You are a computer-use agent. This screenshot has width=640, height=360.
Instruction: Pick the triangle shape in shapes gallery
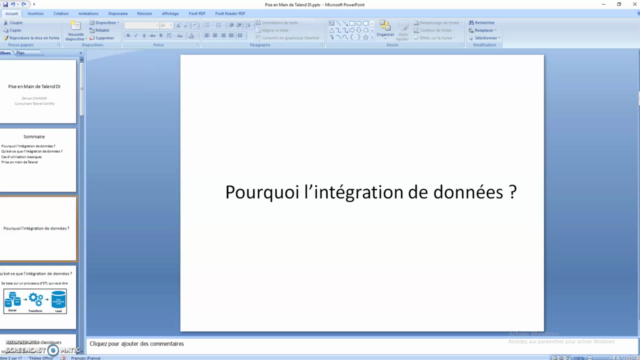point(331,30)
